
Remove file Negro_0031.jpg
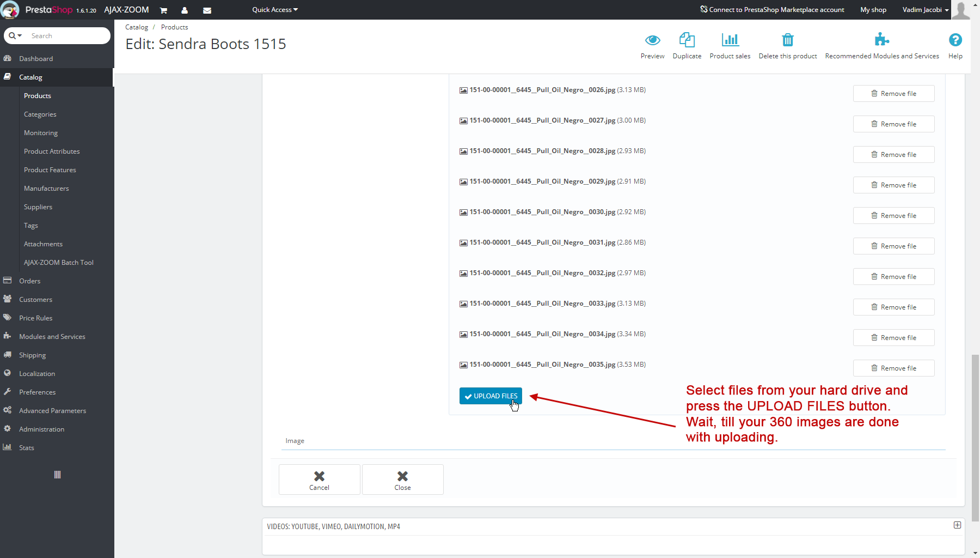click(894, 246)
